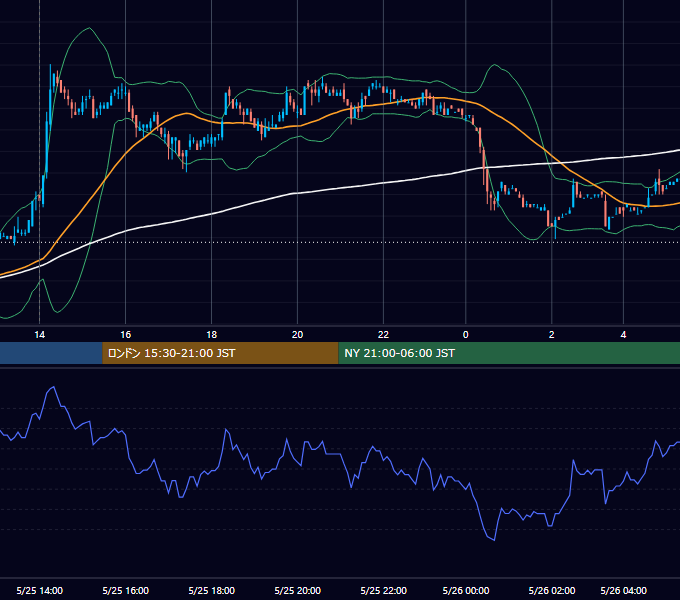This screenshot has width=680, height=600.
Task: Click the 20 hour axis label
Action: click(297, 335)
